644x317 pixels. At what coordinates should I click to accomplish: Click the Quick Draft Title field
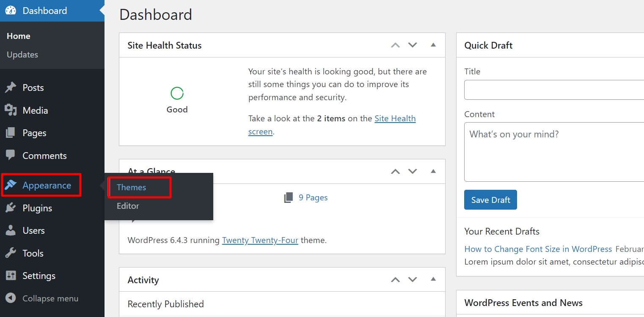pyautogui.click(x=554, y=90)
